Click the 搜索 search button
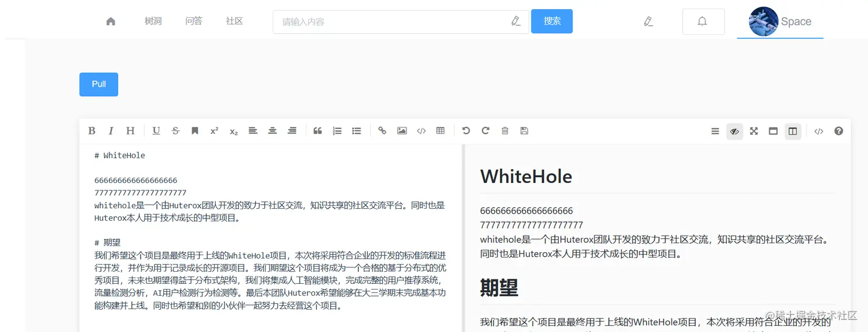 coord(551,21)
